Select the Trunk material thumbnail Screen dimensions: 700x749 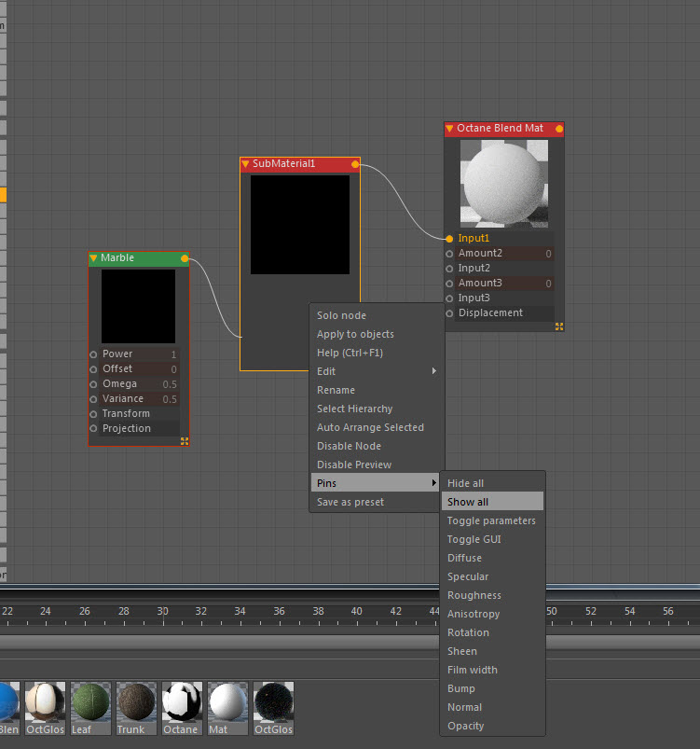click(x=136, y=708)
